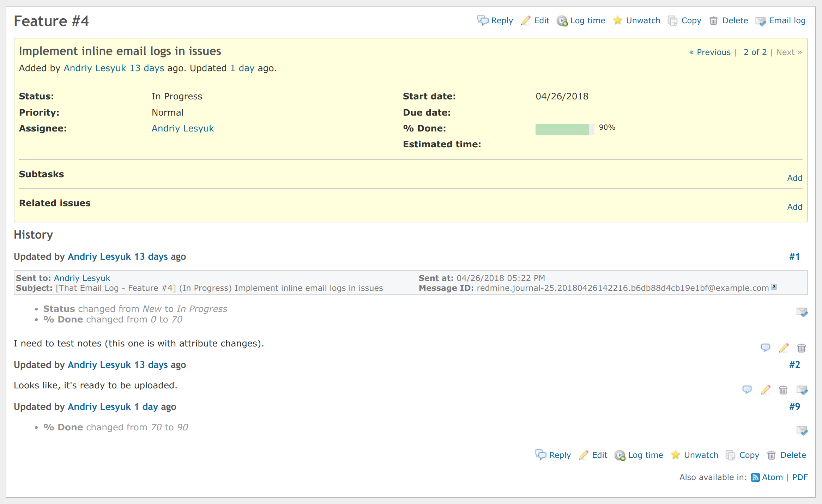Add a subtask
The width and height of the screenshot is (822, 504).
pos(794,178)
